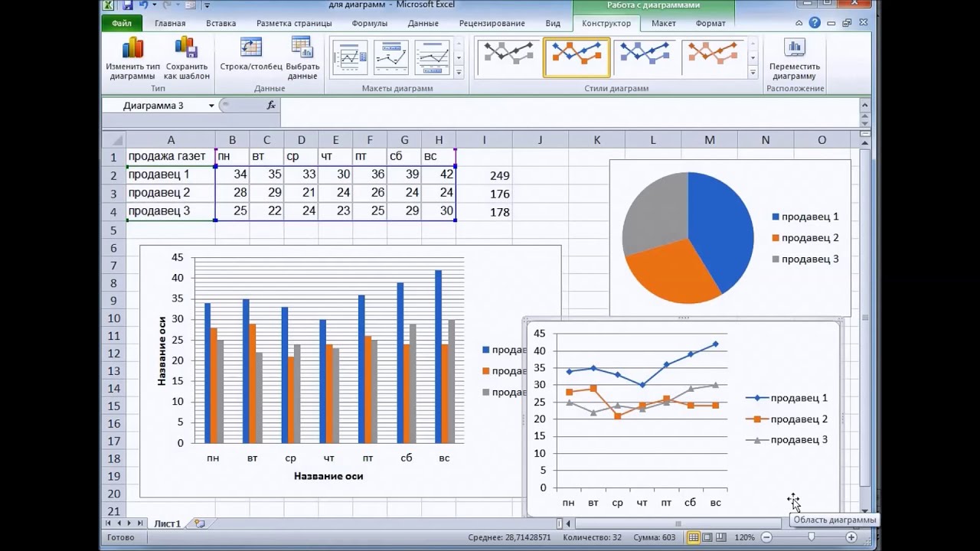Open the Рецензирование ribbon tab
This screenshot has width=980, height=551.
pyautogui.click(x=492, y=23)
